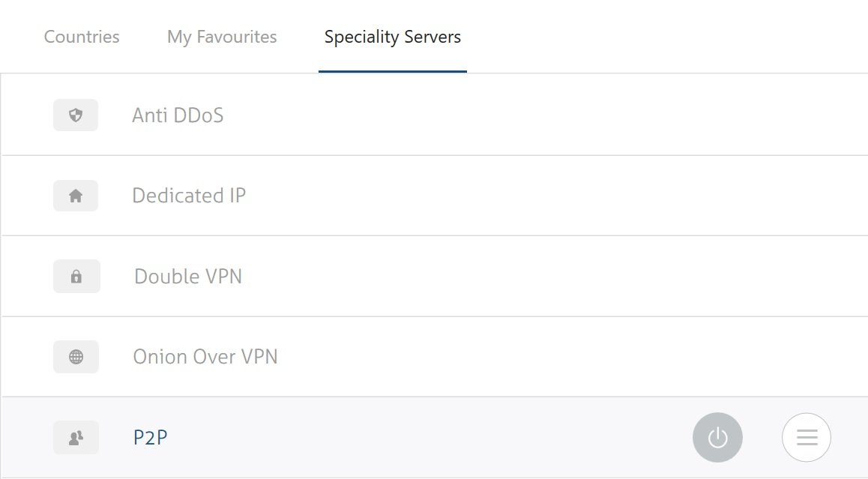Select the Speciality Servers tab
This screenshot has width=868, height=479.
[x=393, y=37]
